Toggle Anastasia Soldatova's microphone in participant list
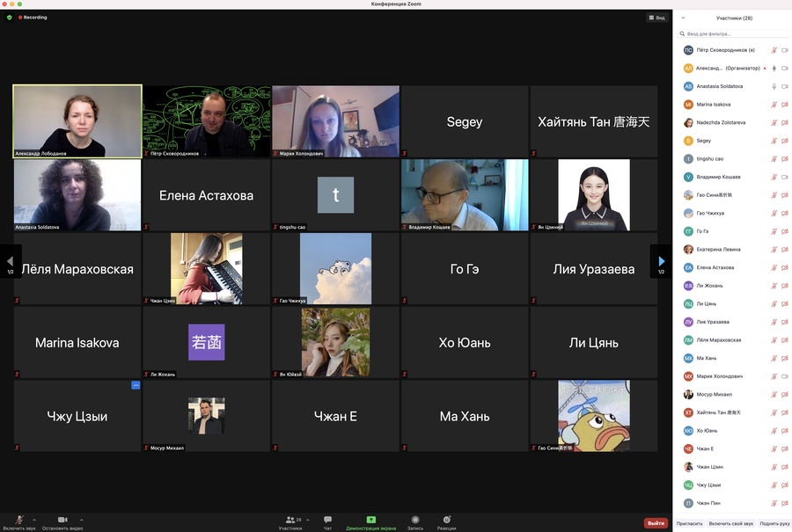Image resolution: width=792 pixels, height=532 pixels. pyautogui.click(x=774, y=86)
